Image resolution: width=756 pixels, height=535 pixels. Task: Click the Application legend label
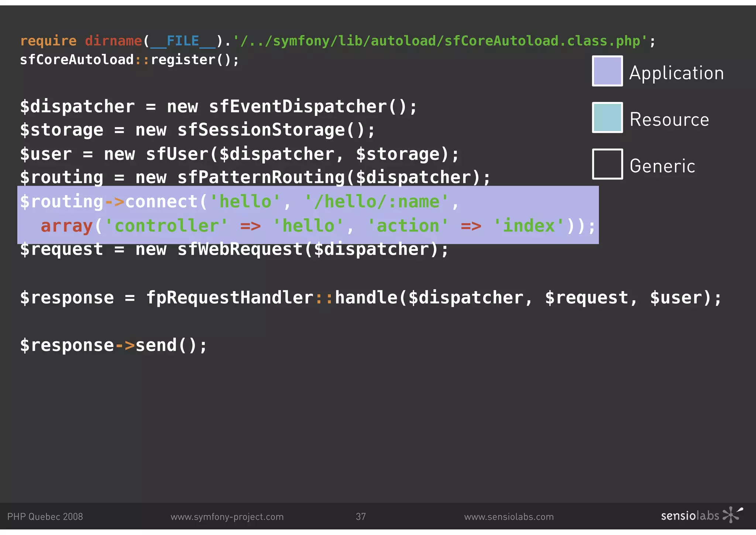coord(676,73)
